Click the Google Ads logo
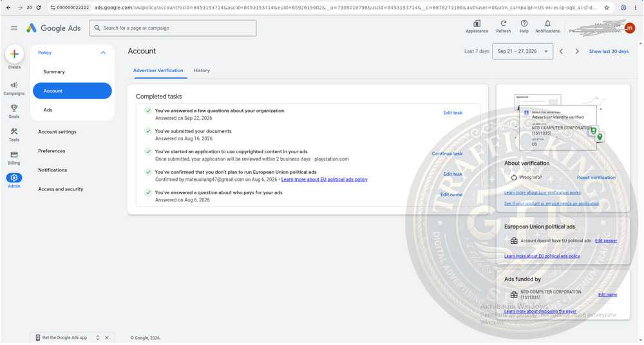 pos(53,28)
